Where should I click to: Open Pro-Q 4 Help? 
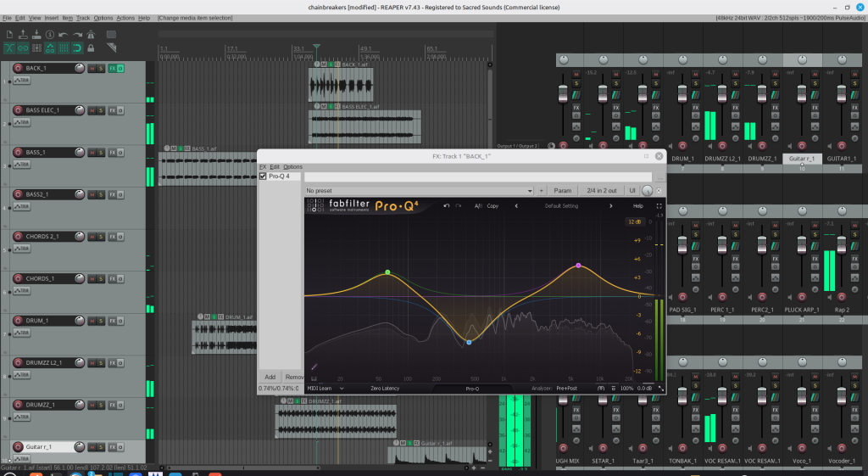point(638,205)
